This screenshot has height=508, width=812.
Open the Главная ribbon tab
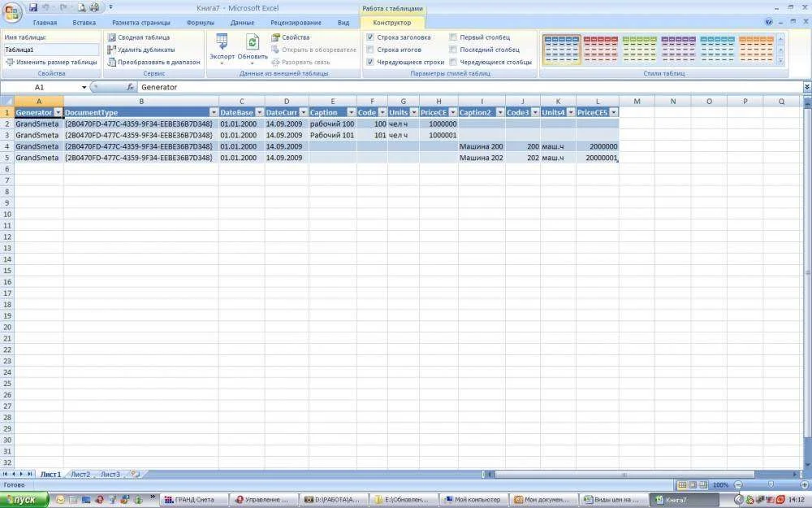[45, 23]
